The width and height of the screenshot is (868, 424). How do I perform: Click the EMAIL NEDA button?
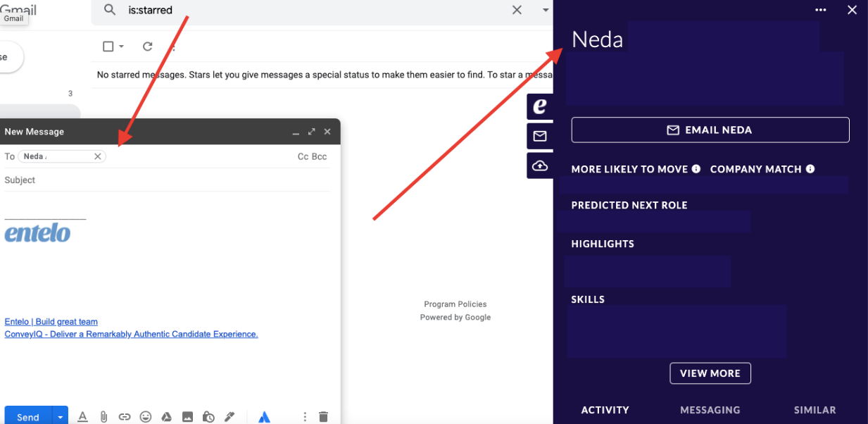[710, 130]
